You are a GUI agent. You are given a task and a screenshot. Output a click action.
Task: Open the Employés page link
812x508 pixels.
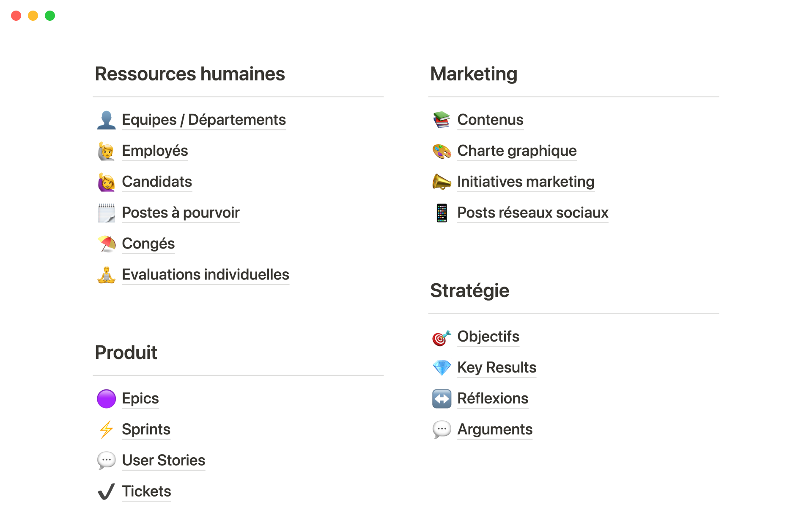tap(155, 151)
